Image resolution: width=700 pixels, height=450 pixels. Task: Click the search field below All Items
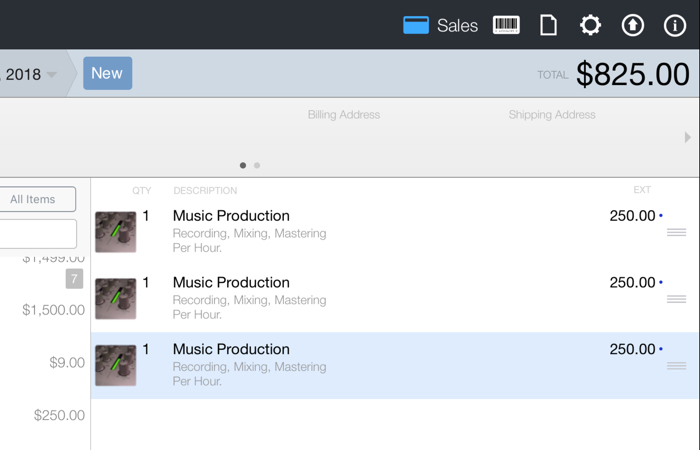(36, 234)
